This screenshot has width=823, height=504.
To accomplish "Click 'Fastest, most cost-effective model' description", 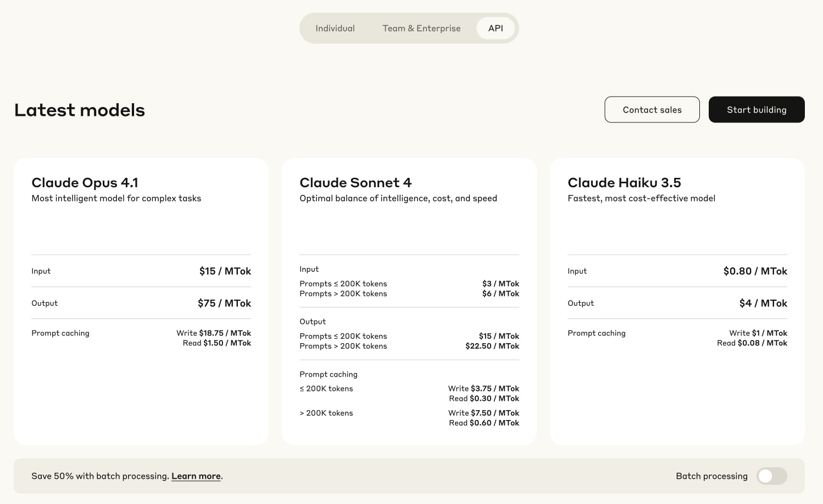I will point(641,198).
